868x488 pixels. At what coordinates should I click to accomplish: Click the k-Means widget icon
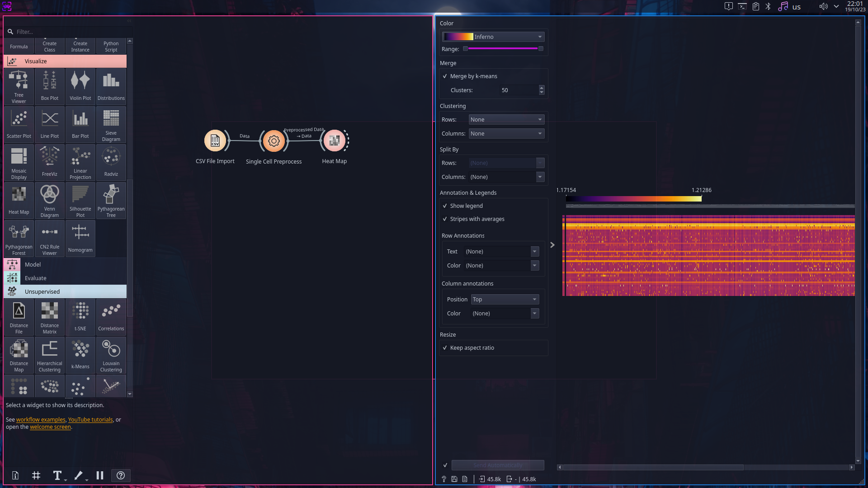pos(80,355)
